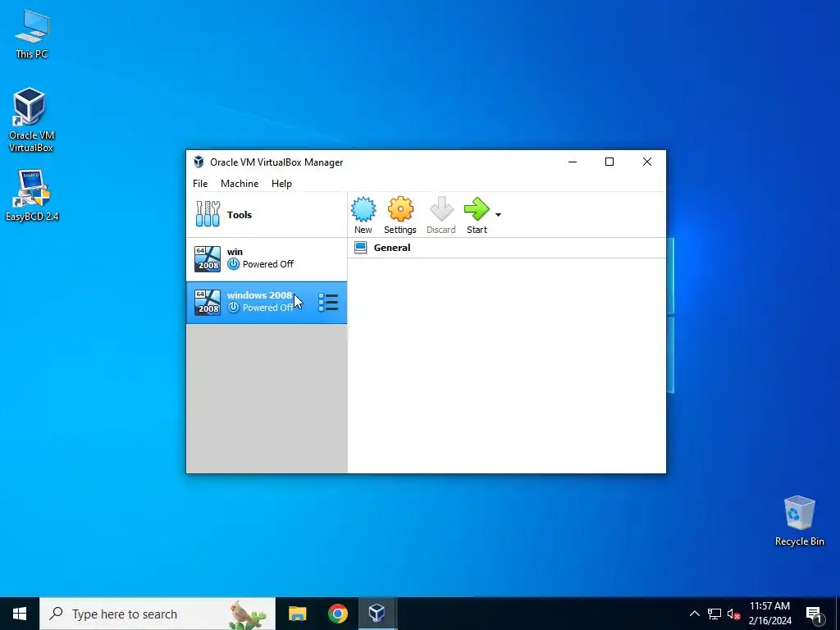Open the notification center icon
Viewport: 840px width, 630px height.
(x=815, y=614)
